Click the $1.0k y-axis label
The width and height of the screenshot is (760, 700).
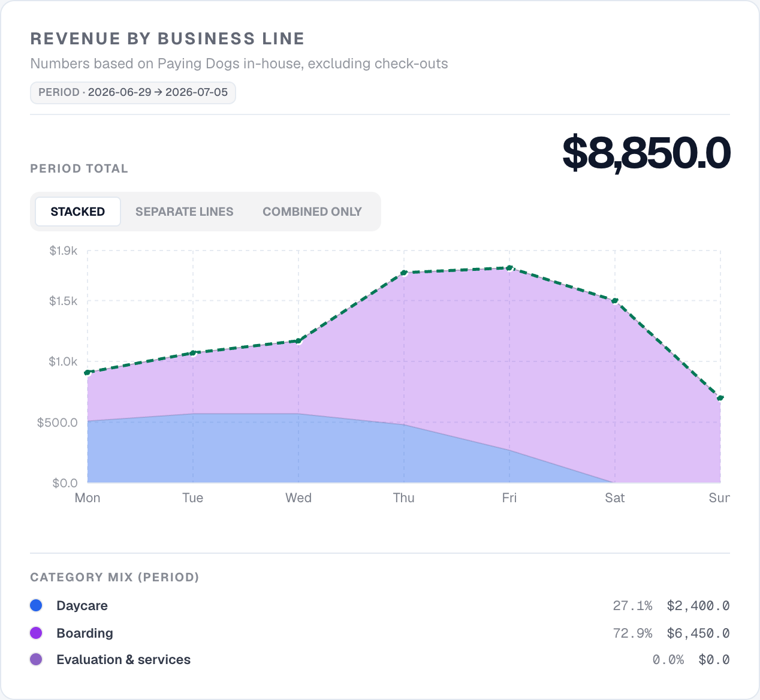[x=64, y=361]
